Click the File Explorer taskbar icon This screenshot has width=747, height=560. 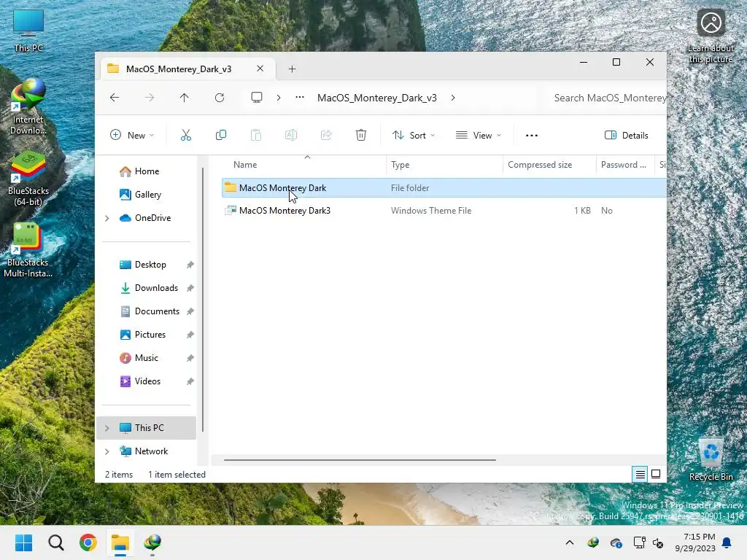pyautogui.click(x=120, y=542)
